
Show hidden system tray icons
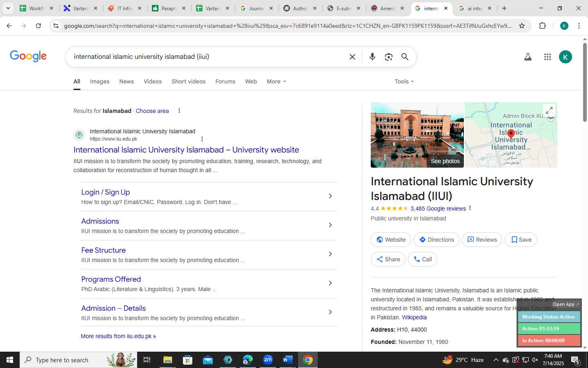click(x=496, y=360)
